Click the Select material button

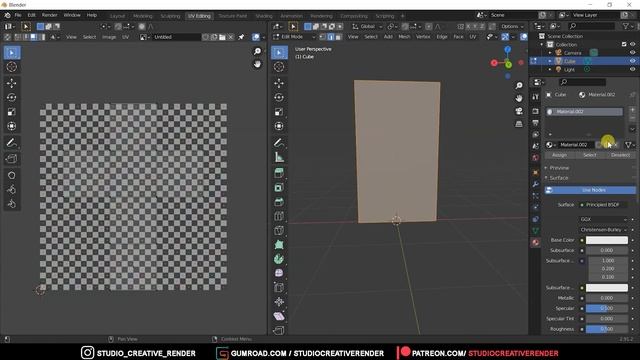(x=590, y=155)
